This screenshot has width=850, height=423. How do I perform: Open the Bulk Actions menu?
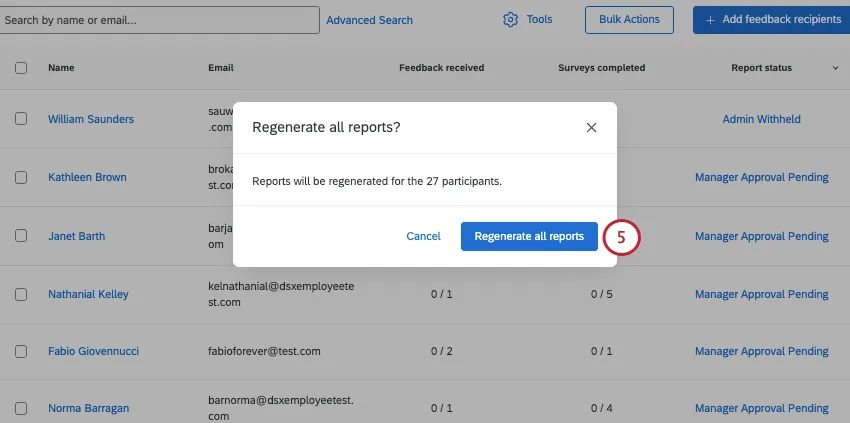pyautogui.click(x=629, y=20)
